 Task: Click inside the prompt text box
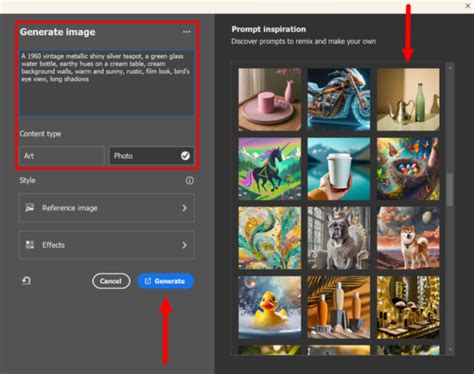(x=107, y=82)
